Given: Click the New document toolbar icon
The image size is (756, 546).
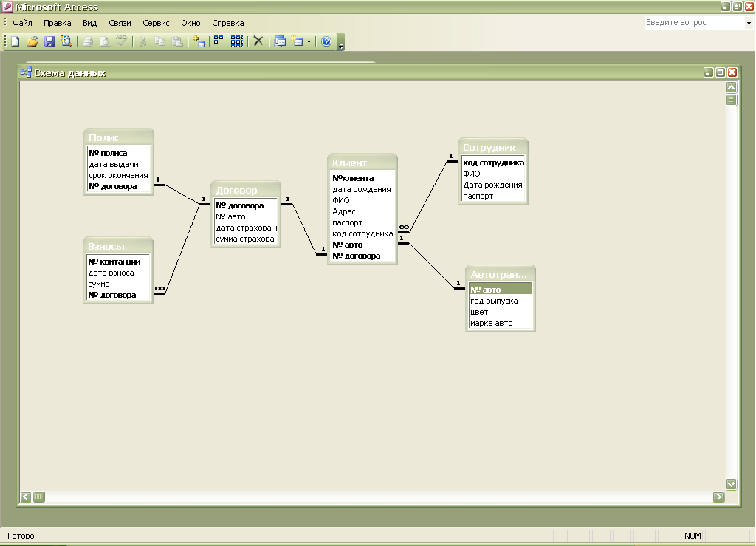Looking at the screenshot, I should pos(15,41).
